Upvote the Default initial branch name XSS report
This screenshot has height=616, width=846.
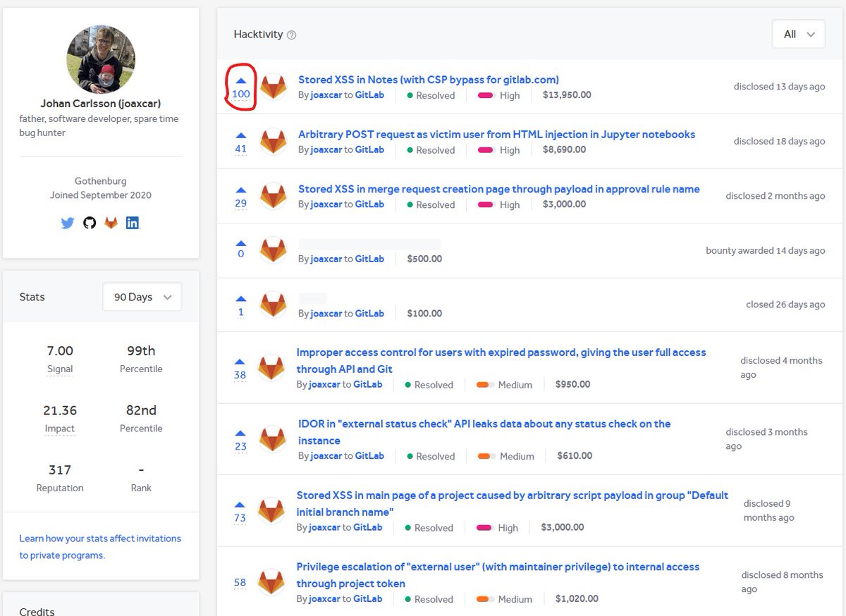tap(240, 505)
